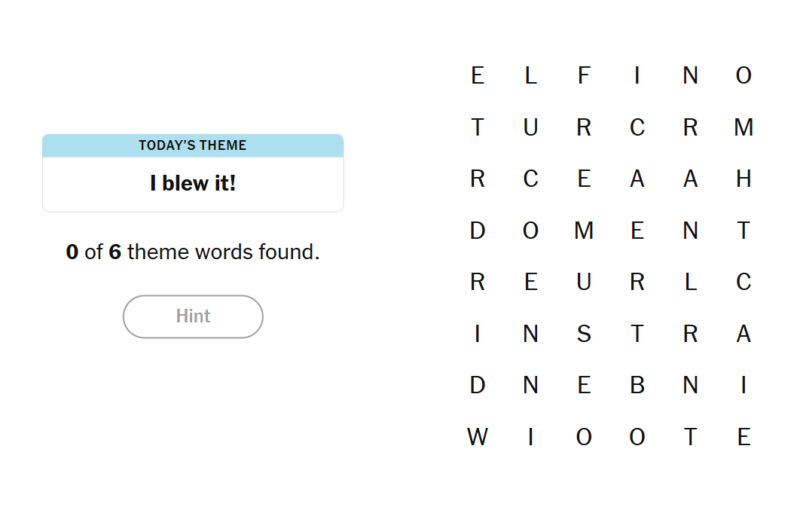Tap the O in the top-right corner
This screenshot has width=800, height=507.
point(743,76)
